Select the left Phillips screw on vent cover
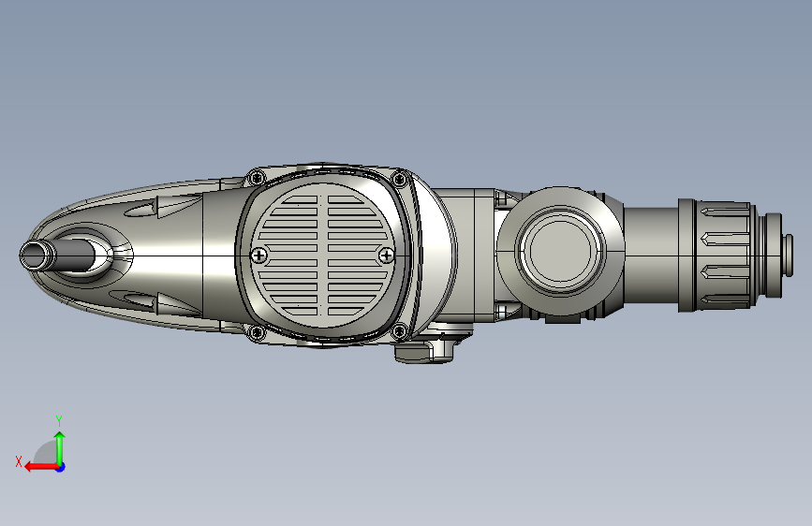Viewport: 812px width, 526px height. [x=258, y=256]
